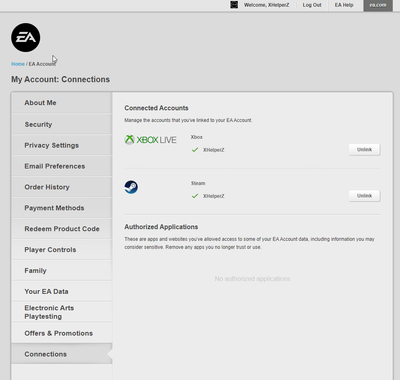Screen dimensions: 400x380
Task: Go to Privacy Settings
Action: click(62, 145)
